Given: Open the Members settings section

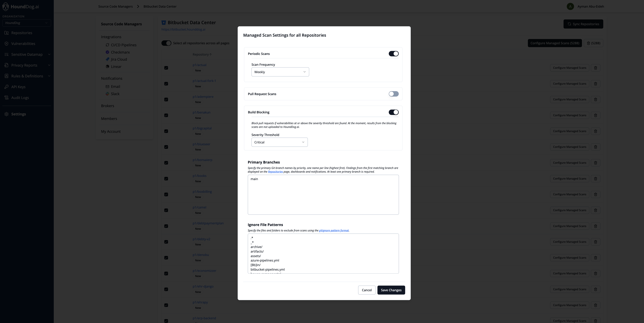Looking at the screenshot, I should [x=109, y=119].
